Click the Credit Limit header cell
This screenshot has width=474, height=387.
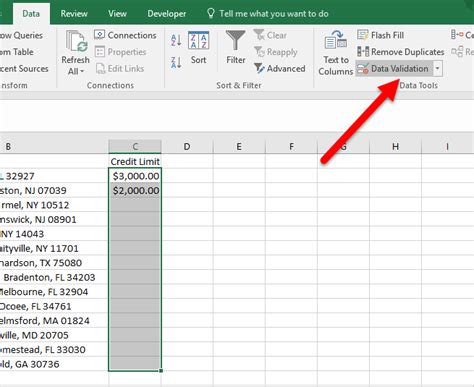point(135,161)
